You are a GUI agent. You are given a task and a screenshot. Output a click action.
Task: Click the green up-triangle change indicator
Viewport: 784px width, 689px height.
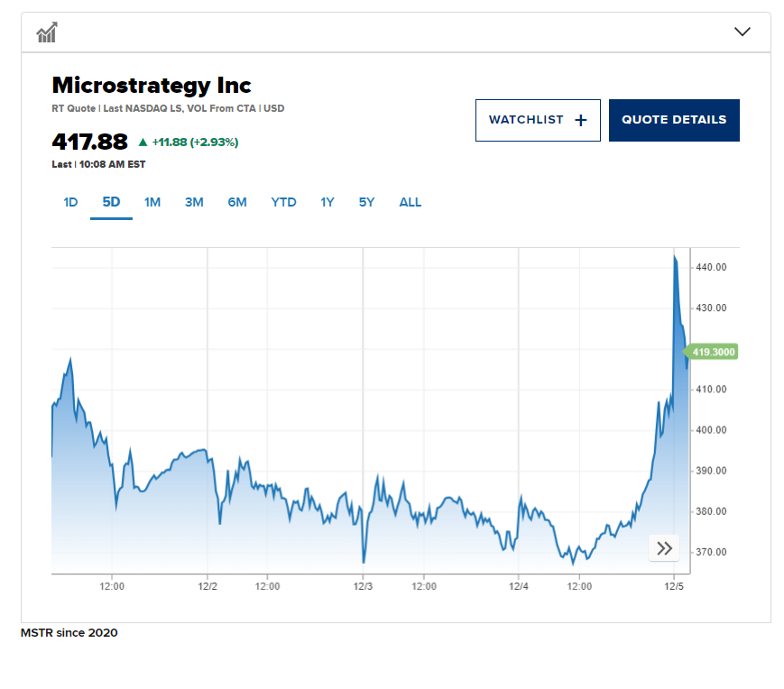click(x=143, y=142)
